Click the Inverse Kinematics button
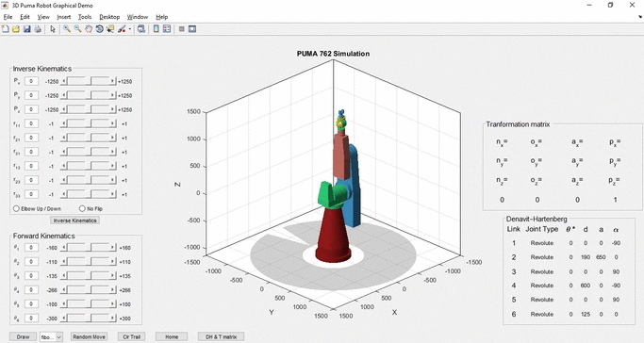This screenshot has height=343, width=644. click(74, 220)
